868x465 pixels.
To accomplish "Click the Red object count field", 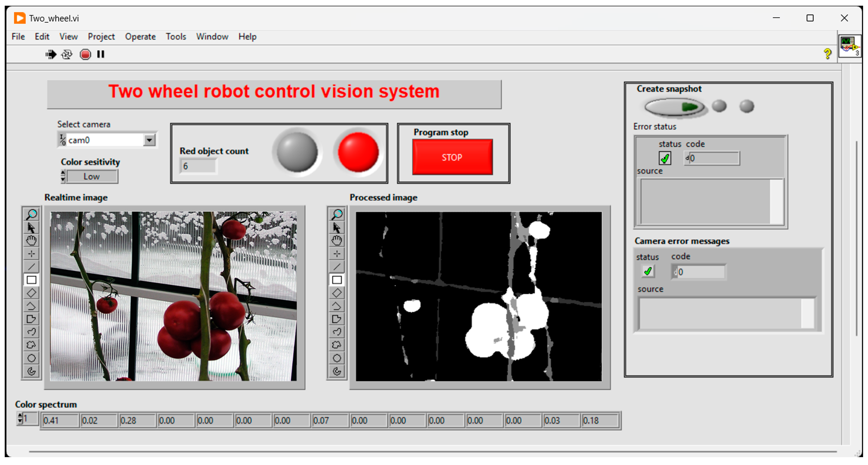I will (198, 166).
